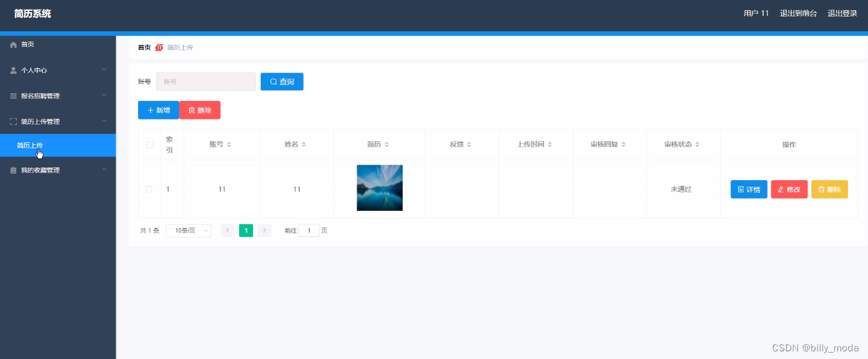Viewport: 868px width, 359px height.
Task: Sort by 审核回复 column arrows
Action: coord(623,145)
